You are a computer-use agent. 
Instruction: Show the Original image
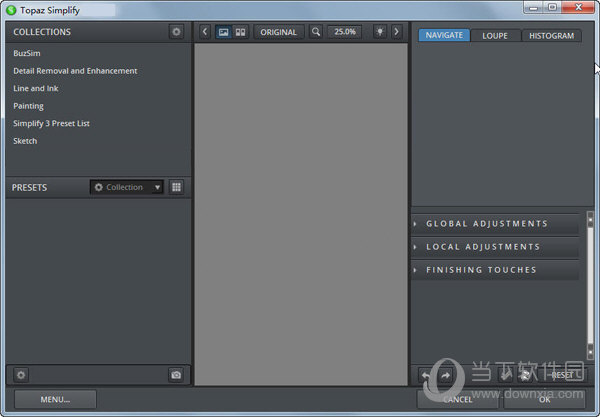pyautogui.click(x=279, y=32)
